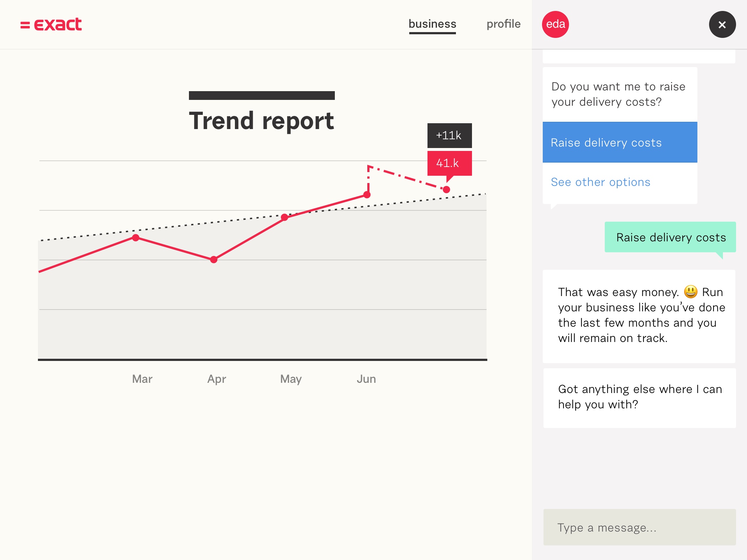The width and height of the screenshot is (747, 560).
Task: Click the red 41.k value label
Action: click(x=449, y=163)
